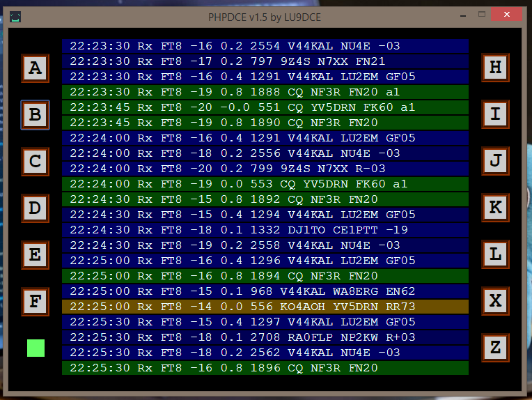Viewport: 532px width, 400px height.
Task: Activate the J button
Action: (495, 160)
